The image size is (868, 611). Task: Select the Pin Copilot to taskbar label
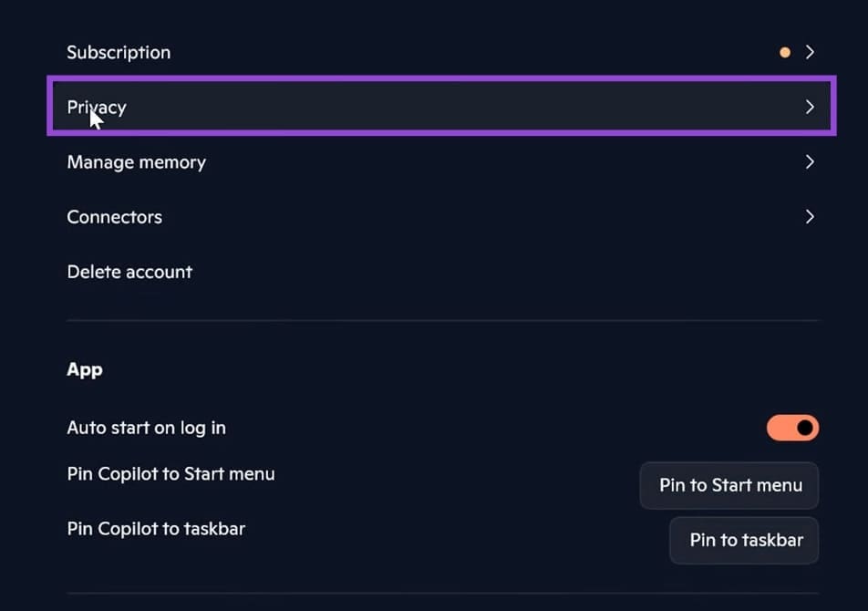[x=156, y=528]
